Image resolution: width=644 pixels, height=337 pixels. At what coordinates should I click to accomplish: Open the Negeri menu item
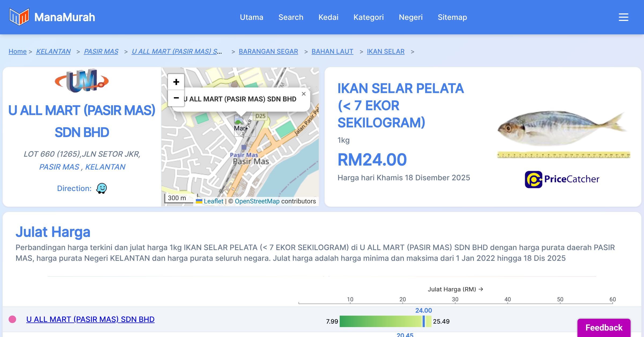click(x=411, y=17)
